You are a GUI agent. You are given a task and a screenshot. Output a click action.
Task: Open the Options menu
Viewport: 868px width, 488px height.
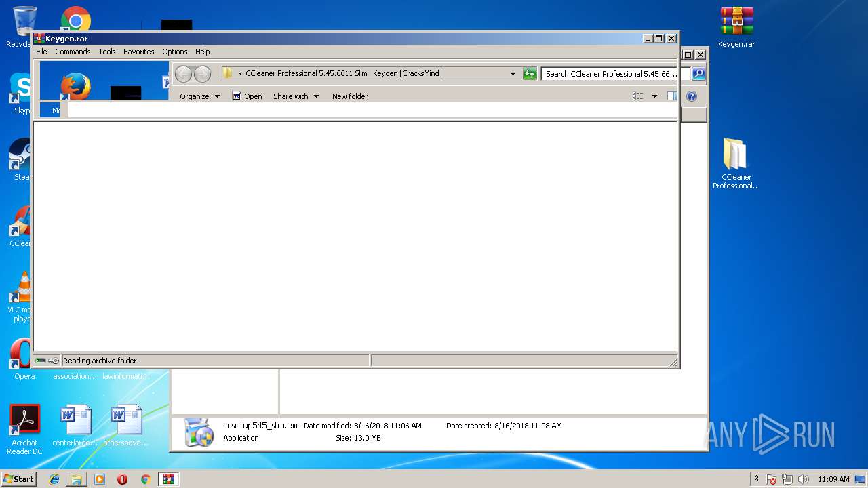(174, 52)
